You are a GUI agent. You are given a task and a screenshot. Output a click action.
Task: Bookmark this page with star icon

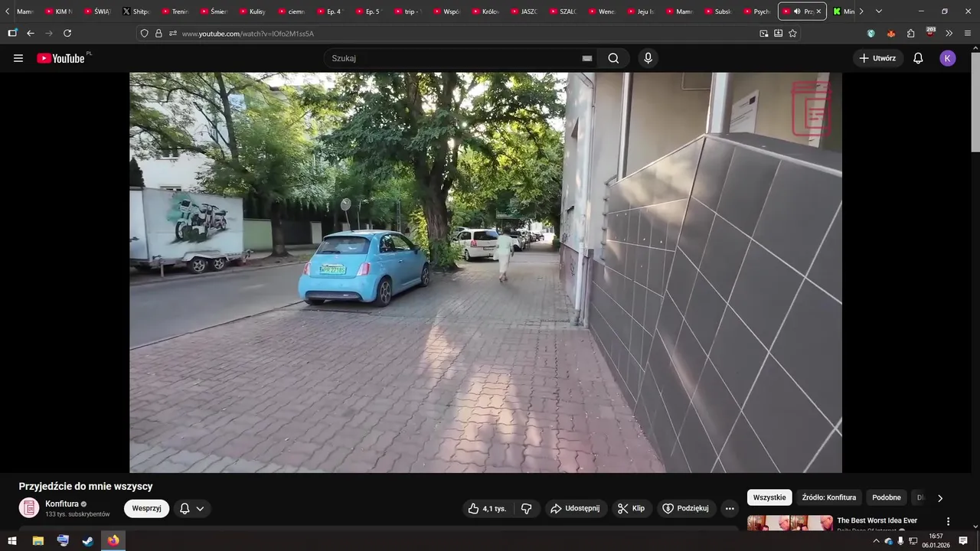[792, 34]
